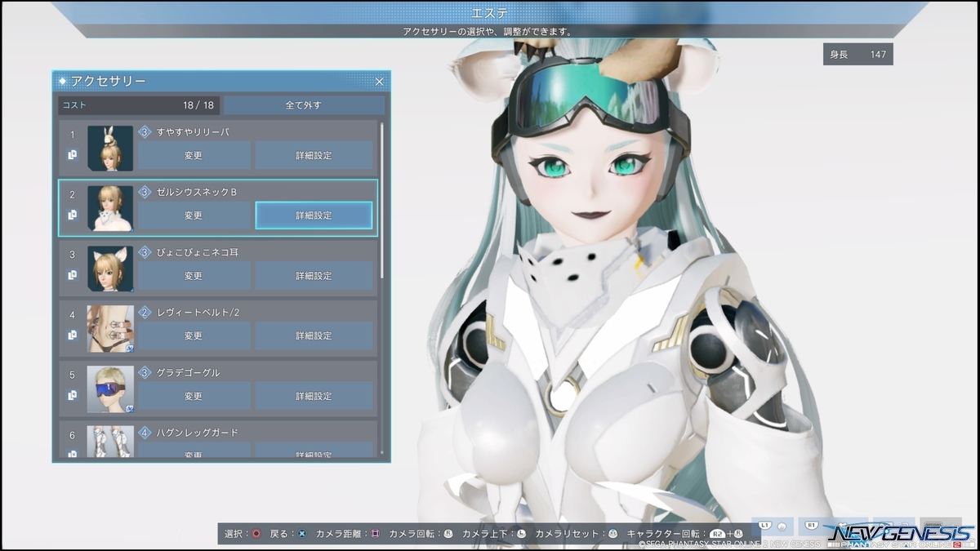Click the stick icon next to カメラ上下
This screenshot has width=980, height=551.
pos(521,533)
